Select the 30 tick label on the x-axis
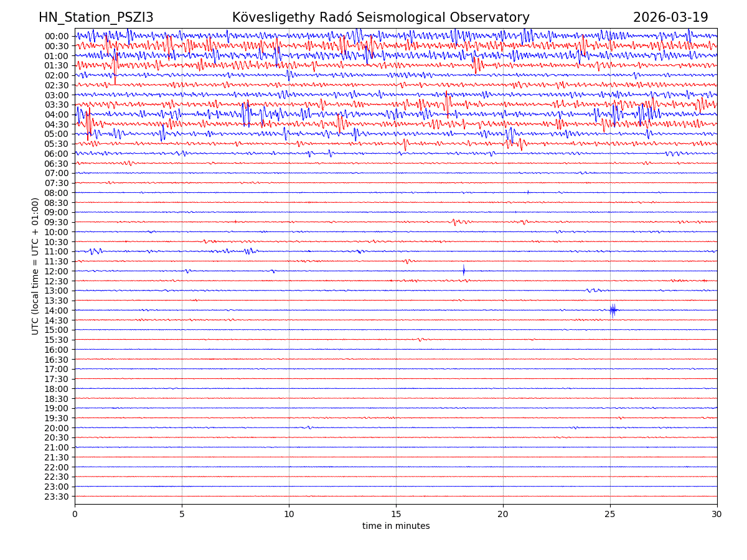 point(717,515)
